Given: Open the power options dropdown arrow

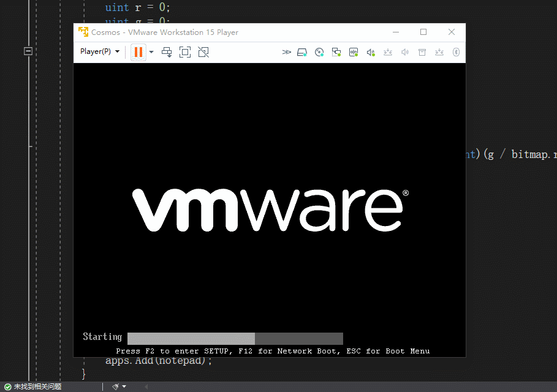Looking at the screenshot, I should click(151, 52).
